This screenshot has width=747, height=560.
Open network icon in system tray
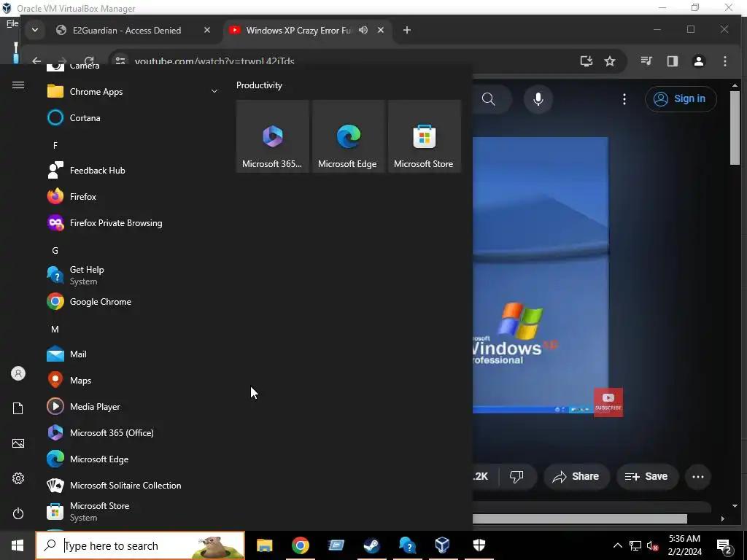coord(635,545)
